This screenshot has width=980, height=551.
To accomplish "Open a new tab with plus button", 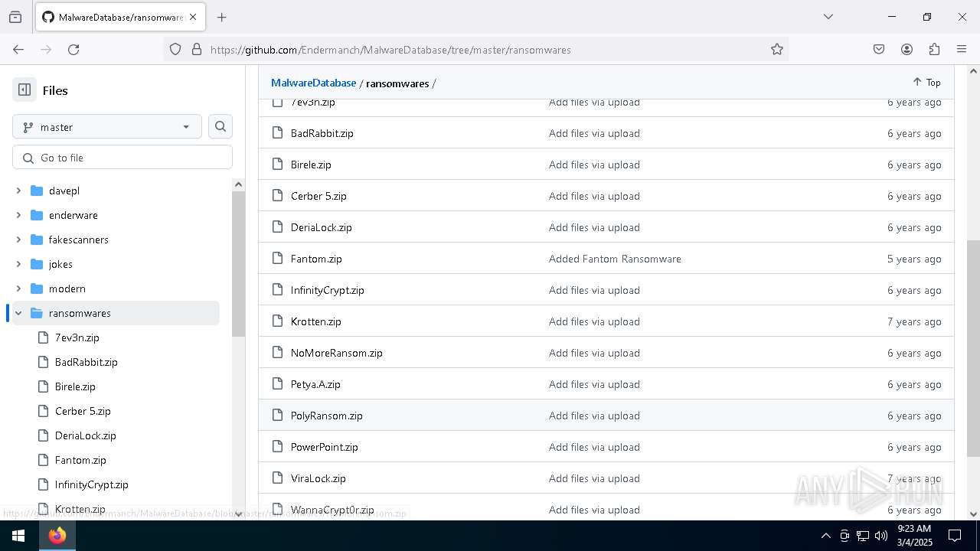I will [221, 17].
